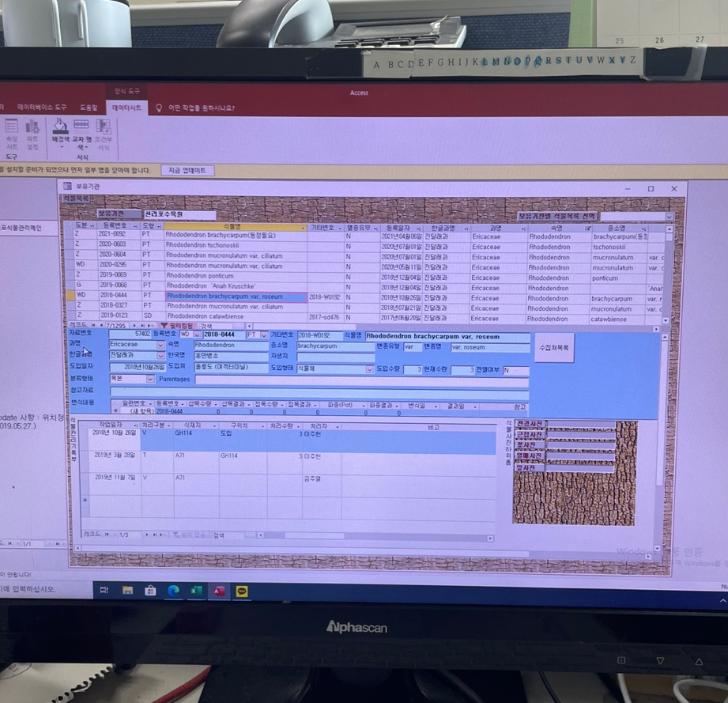This screenshot has width=728, height=703.
Task: Open the 처리구분 column filter arrow
Action: pyautogui.click(x=169, y=425)
